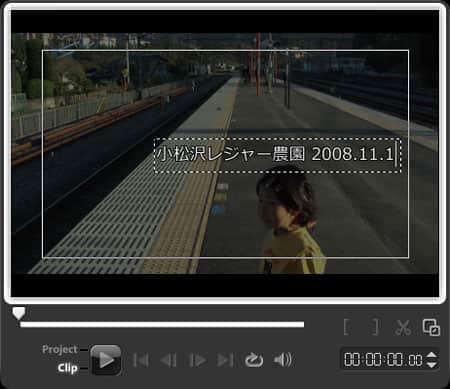Switch playback mode to Clip
The image size is (450, 389).
point(67,368)
